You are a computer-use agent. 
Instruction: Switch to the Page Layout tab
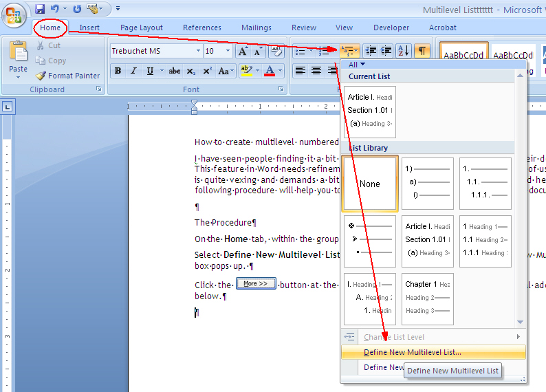(142, 28)
